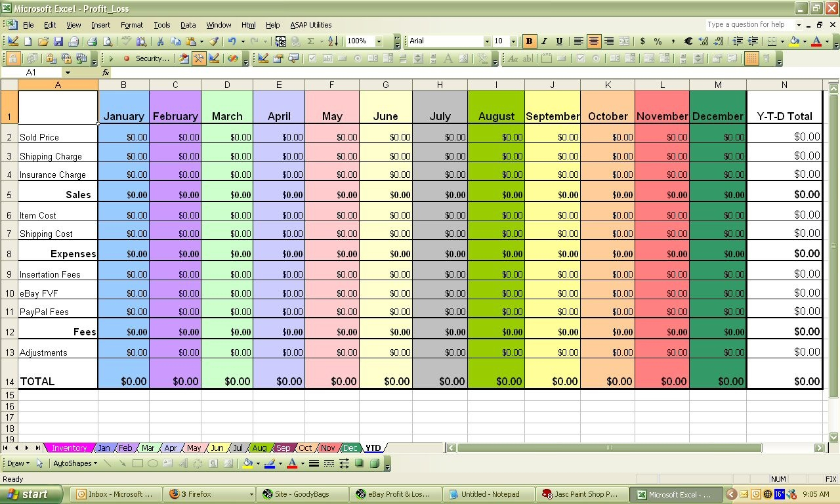The width and height of the screenshot is (840, 504).
Task: Apply the Euro currency style icon
Action: pos(688,41)
